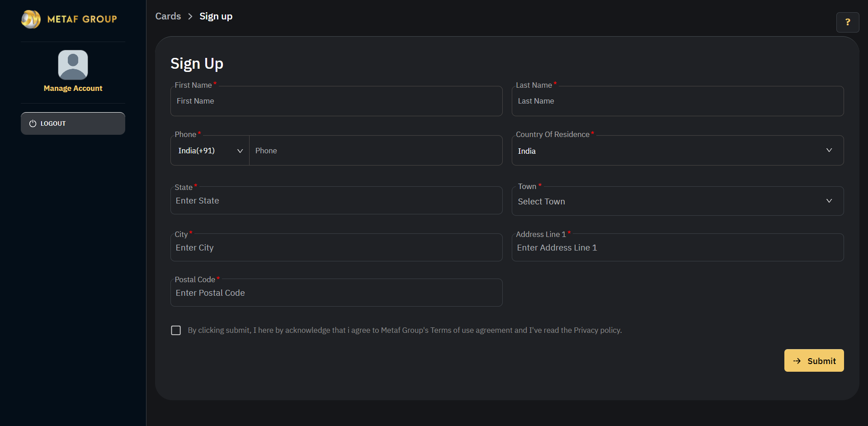This screenshot has height=426, width=868.
Task: Check the terms of use agreement checkbox
Action: 175,330
